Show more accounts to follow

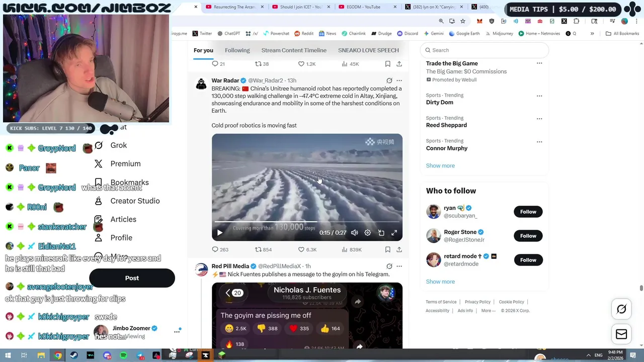[x=440, y=282]
